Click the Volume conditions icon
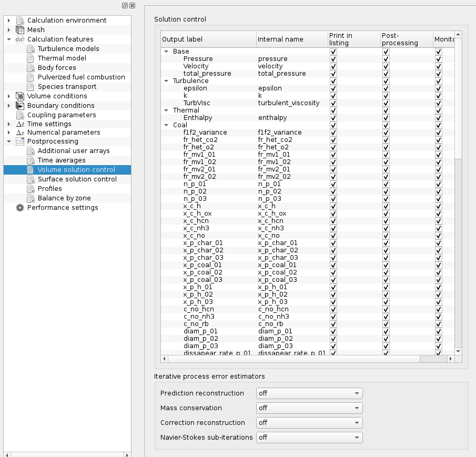The height and width of the screenshot is (457, 476). point(20,96)
